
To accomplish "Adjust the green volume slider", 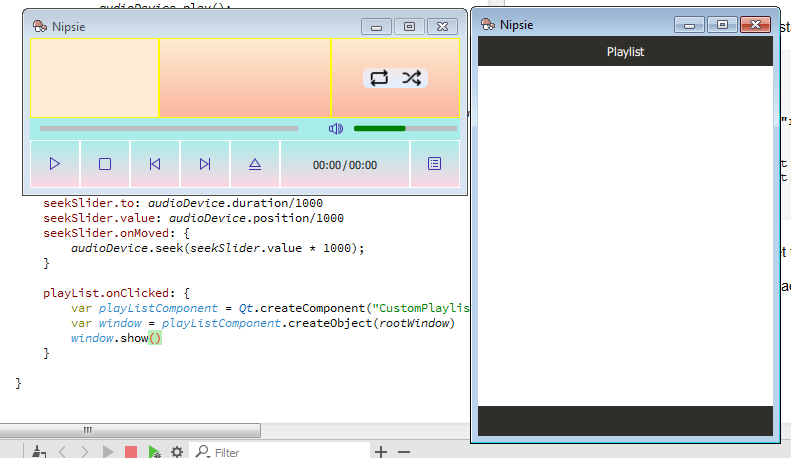I will tap(406, 129).
